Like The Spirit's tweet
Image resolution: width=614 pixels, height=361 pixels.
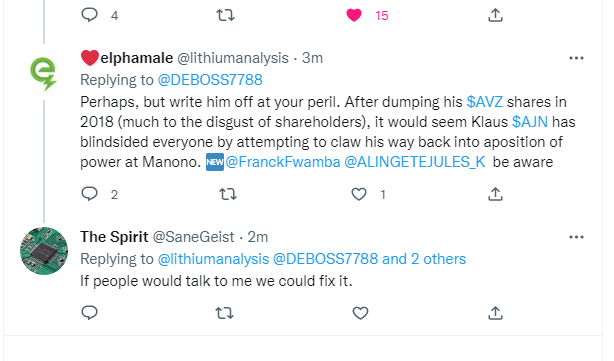coord(360,313)
